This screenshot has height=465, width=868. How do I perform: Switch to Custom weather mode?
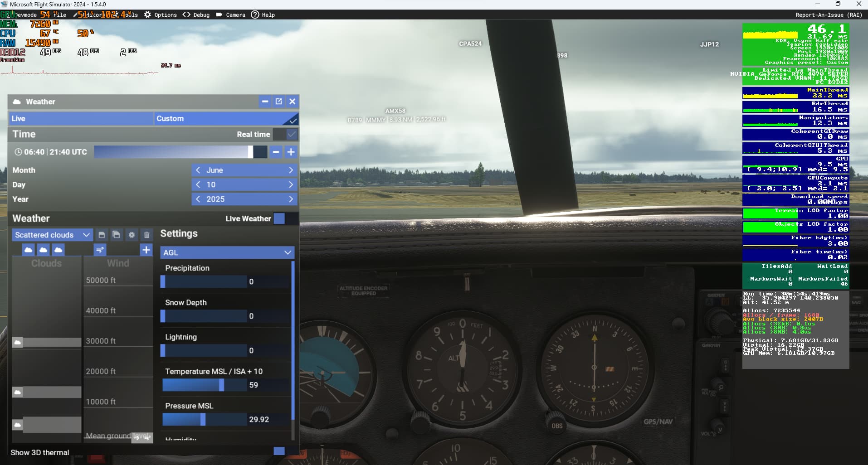coord(226,118)
